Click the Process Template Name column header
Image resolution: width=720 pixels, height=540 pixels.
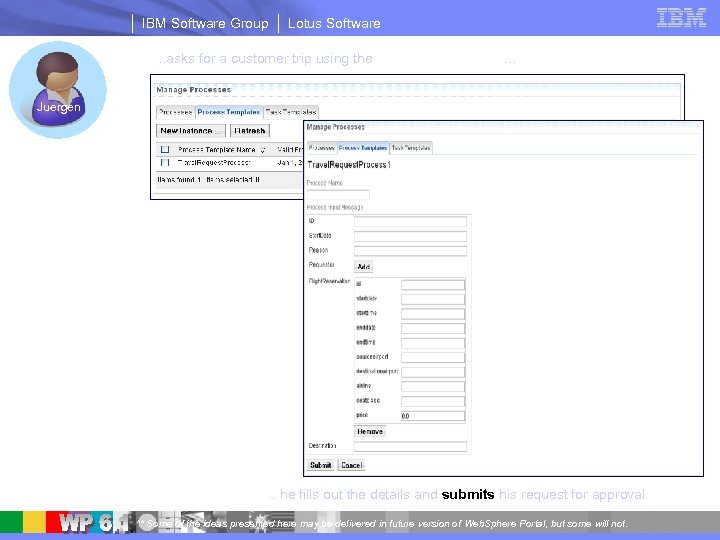coord(216,150)
